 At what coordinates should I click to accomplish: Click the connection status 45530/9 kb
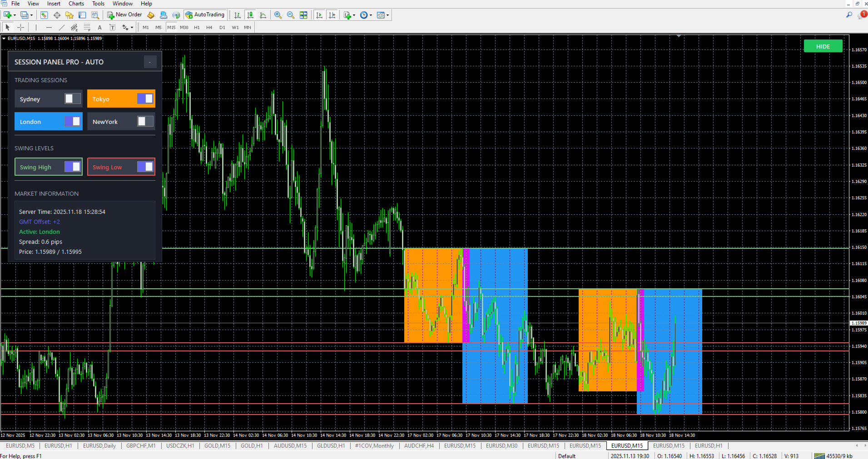[x=833, y=456]
